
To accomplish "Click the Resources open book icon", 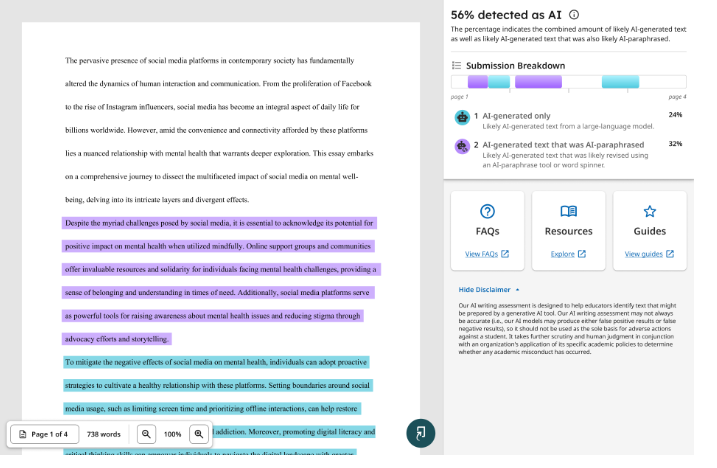I will click(x=568, y=211).
